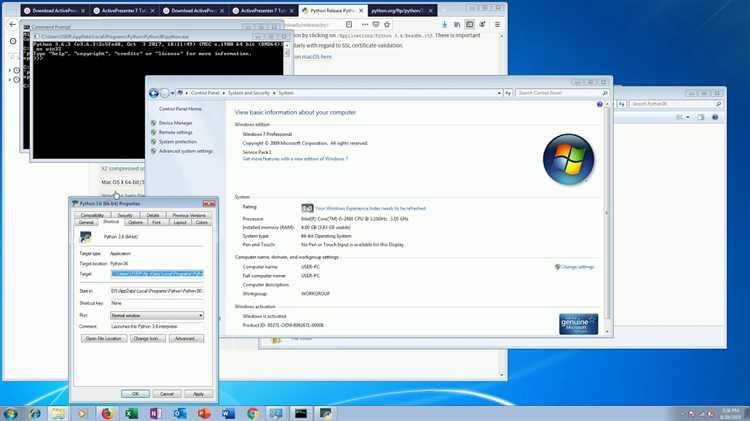
Task: Switch to Options tab in Properties
Action: click(x=135, y=222)
